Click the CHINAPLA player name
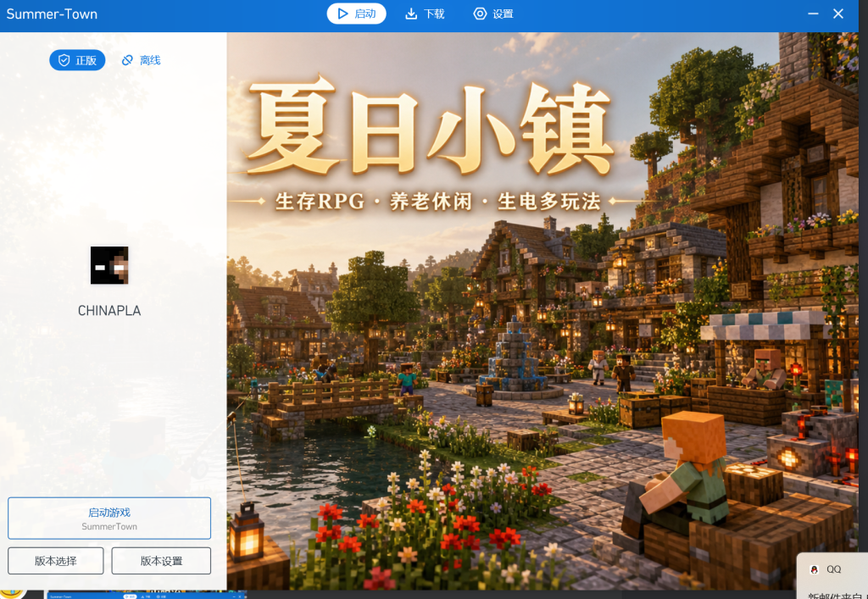 click(x=109, y=311)
